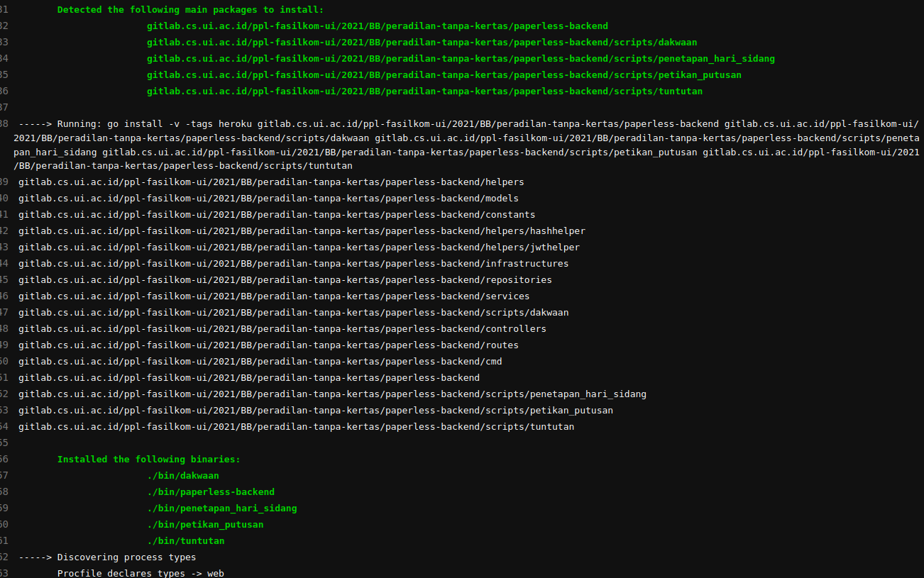Click the ./bin/dakwaan binary entry
The height and width of the screenshot is (578, 924).
pyautogui.click(x=183, y=476)
